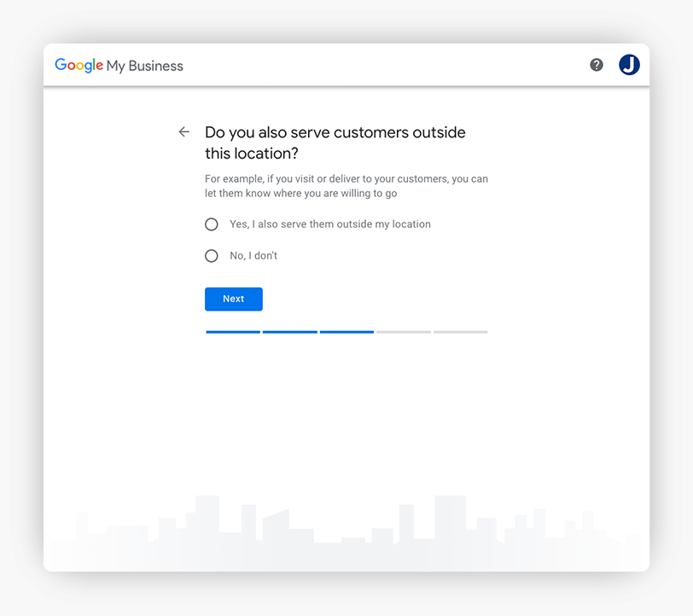The height and width of the screenshot is (616, 693).
Task: Choose the "Yes, I also serve them outside my location" label
Action: coord(329,224)
